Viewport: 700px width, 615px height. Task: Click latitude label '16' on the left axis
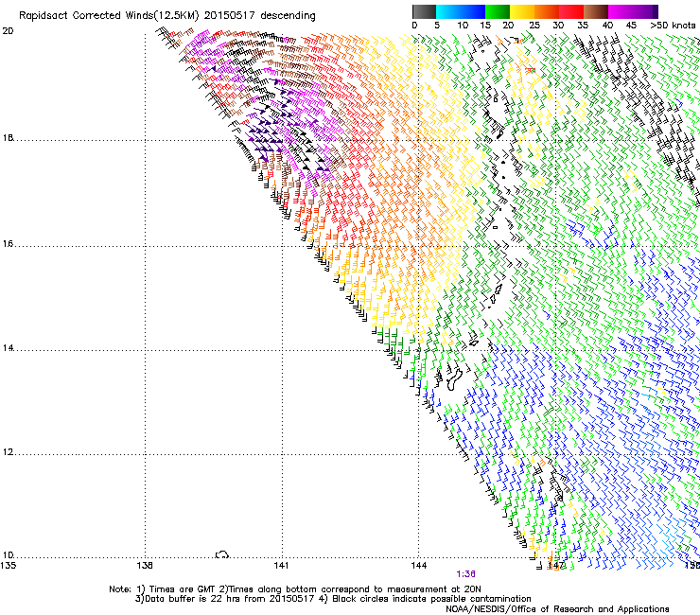click(x=8, y=244)
